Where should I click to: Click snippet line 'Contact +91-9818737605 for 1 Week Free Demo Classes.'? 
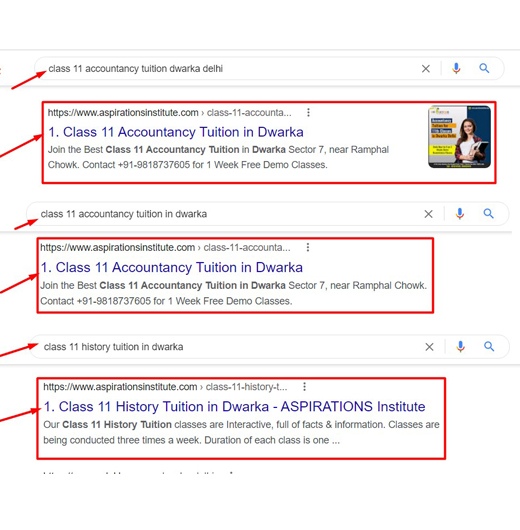coord(166,301)
